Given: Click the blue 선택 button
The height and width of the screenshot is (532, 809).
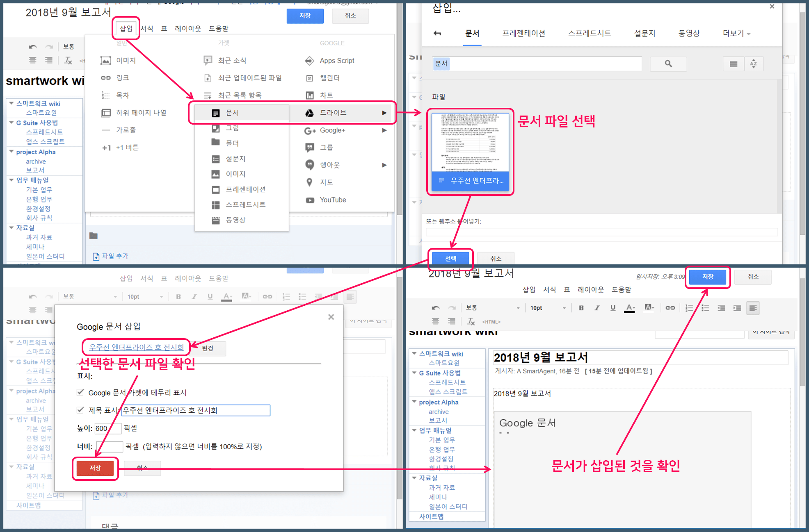Looking at the screenshot, I should tap(450, 259).
